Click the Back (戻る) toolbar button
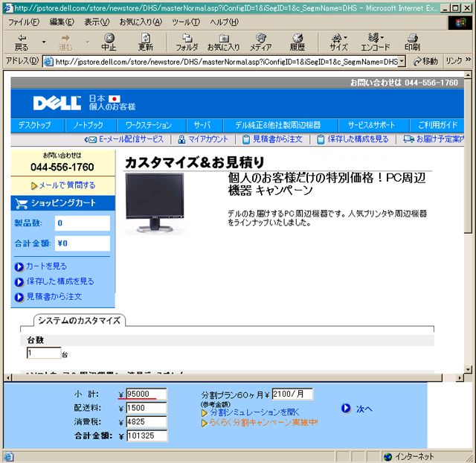Viewport: 476px width, 463px height. (22, 42)
